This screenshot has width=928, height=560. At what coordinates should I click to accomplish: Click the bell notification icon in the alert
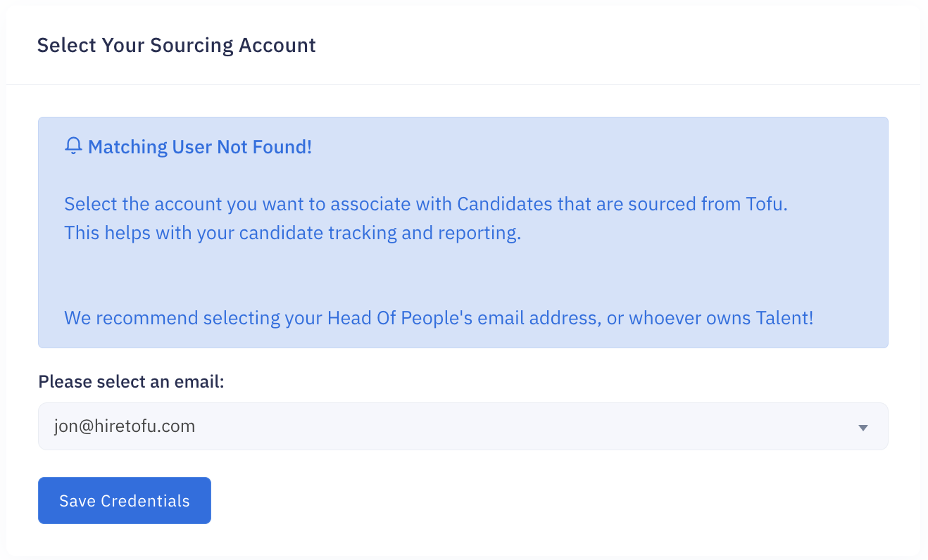point(73,146)
